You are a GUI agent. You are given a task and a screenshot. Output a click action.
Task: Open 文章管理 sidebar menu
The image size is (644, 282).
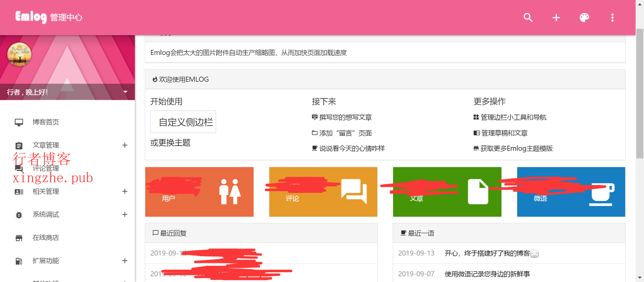(x=46, y=145)
